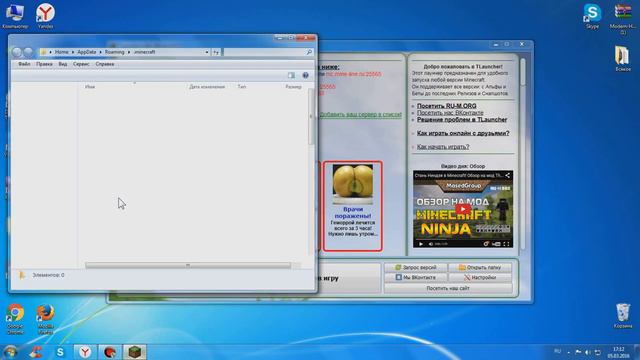Open the Файл menu

point(24,64)
